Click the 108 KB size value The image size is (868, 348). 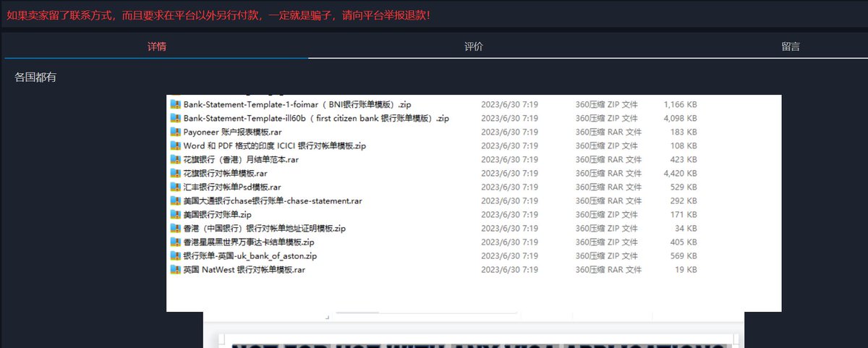pyautogui.click(x=684, y=145)
